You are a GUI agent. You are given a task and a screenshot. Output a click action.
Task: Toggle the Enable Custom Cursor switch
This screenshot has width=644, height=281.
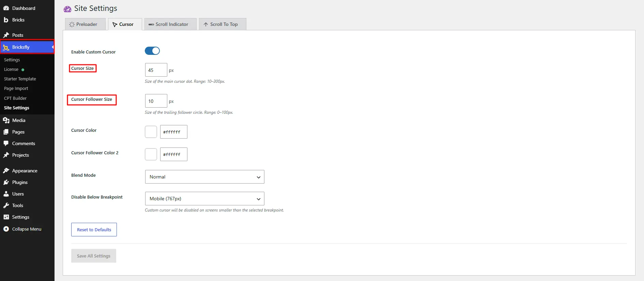click(152, 51)
